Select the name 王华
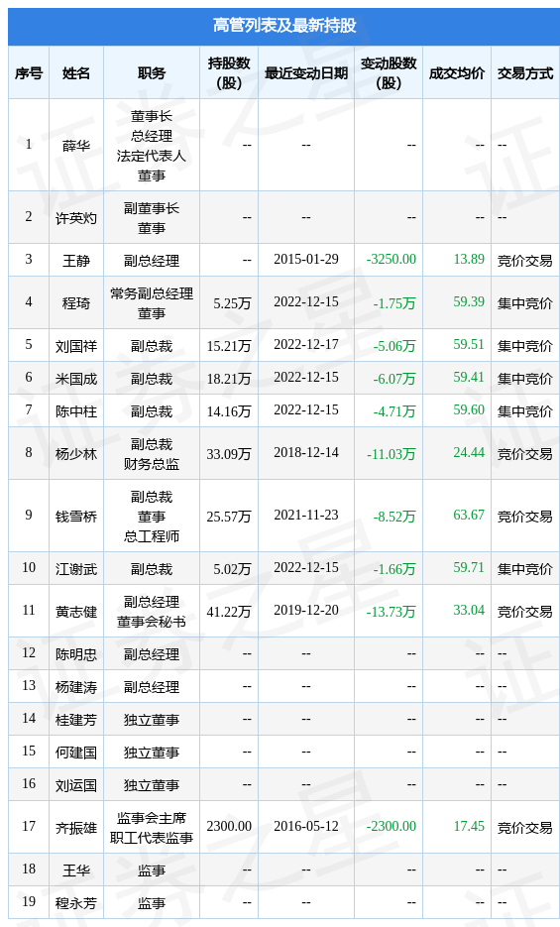The height and width of the screenshot is (927, 560). click(76, 870)
